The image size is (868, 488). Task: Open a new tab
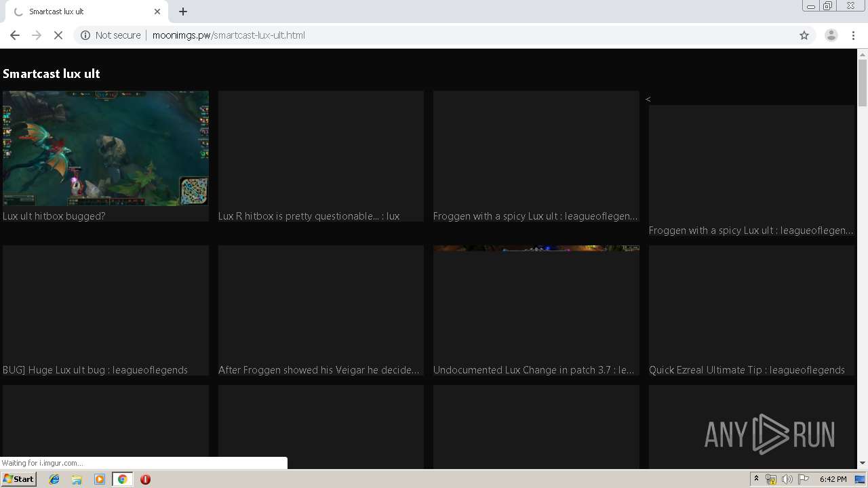click(x=183, y=12)
